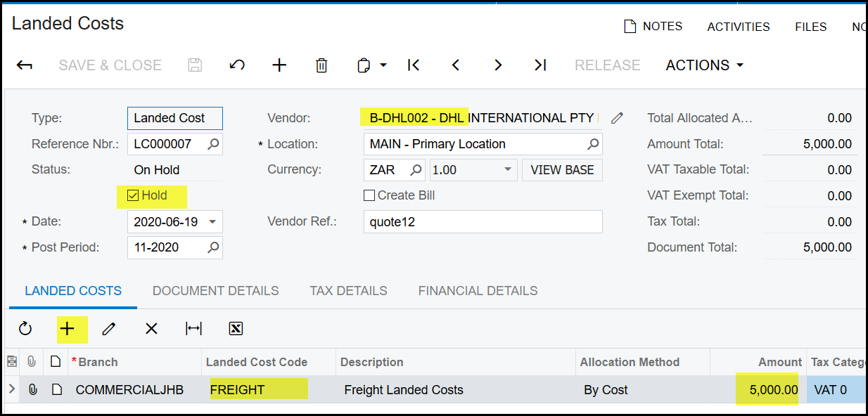The height and width of the screenshot is (416, 868).
Task: Click the VIEW BASE button
Action: tap(562, 170)
